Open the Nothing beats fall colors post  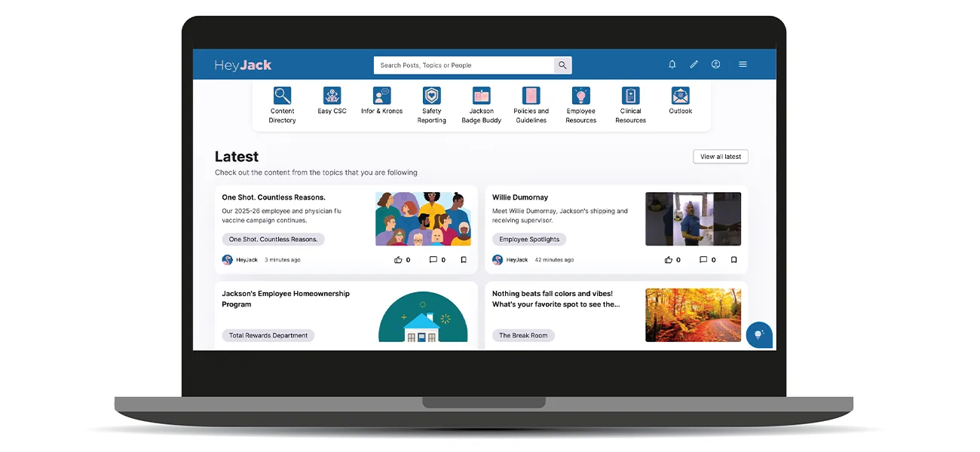[556, 299]
